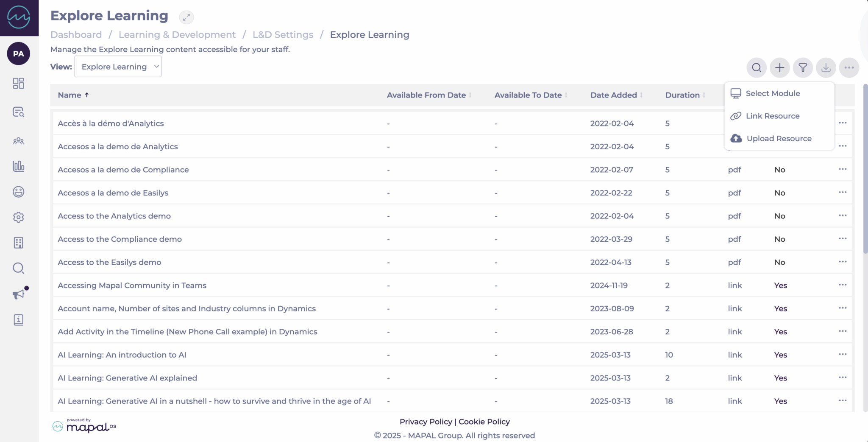Screen dimensions: 868x442
Task: Open the engagement smiley icon in the sidebar
Action: tap(19, 192)
